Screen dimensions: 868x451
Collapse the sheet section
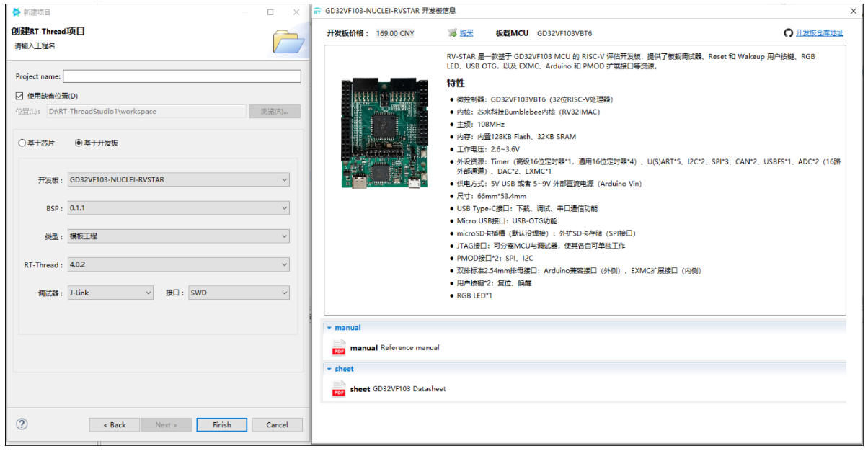[329, 369]
